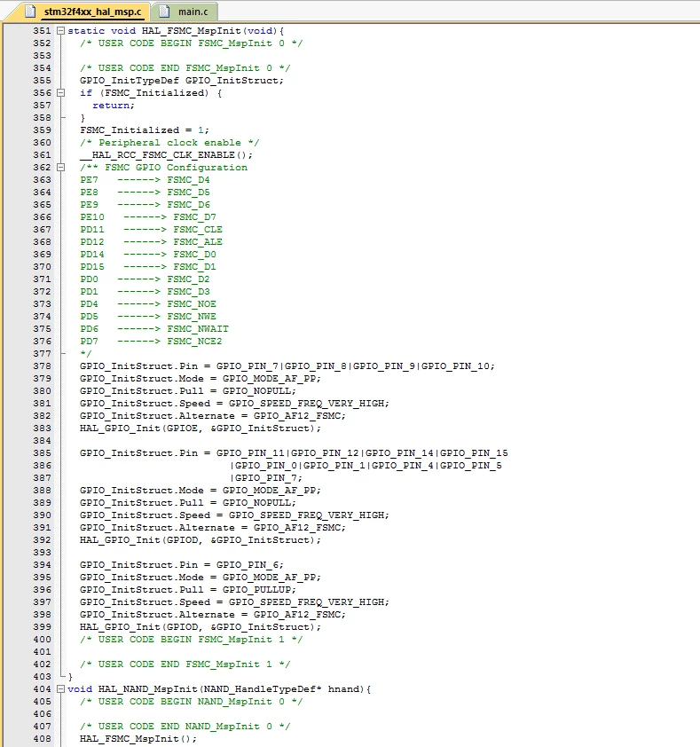The width and height of the screenshot is (700, 747).
Task: Click line number 385 in the gutter
Action: (42, 452)
